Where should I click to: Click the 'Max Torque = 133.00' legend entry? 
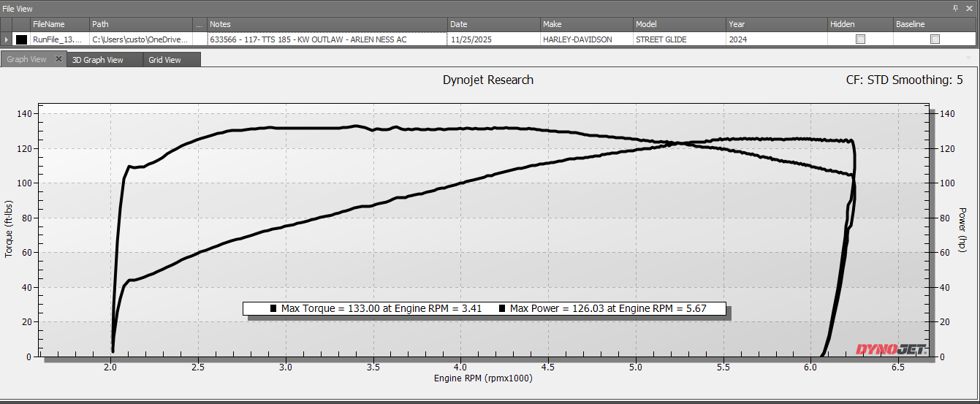click(381, 308)
